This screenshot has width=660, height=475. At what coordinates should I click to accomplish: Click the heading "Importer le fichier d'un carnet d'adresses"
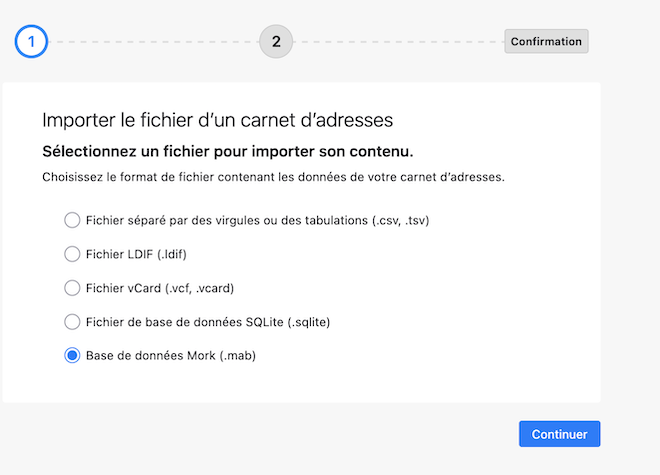pos(218,120)
